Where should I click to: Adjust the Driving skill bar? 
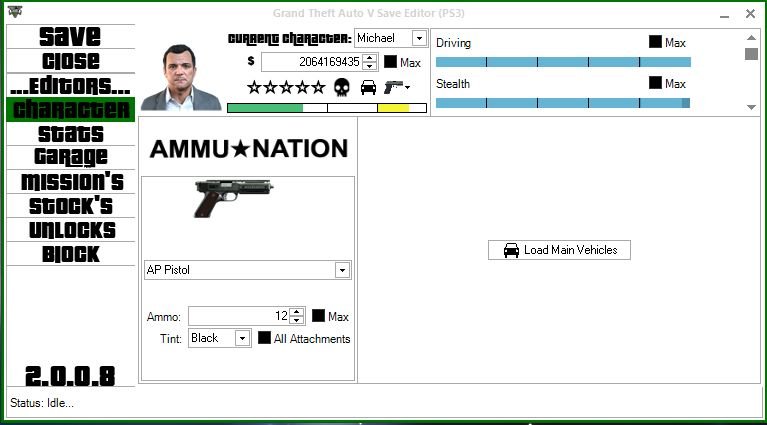point(563,62)
